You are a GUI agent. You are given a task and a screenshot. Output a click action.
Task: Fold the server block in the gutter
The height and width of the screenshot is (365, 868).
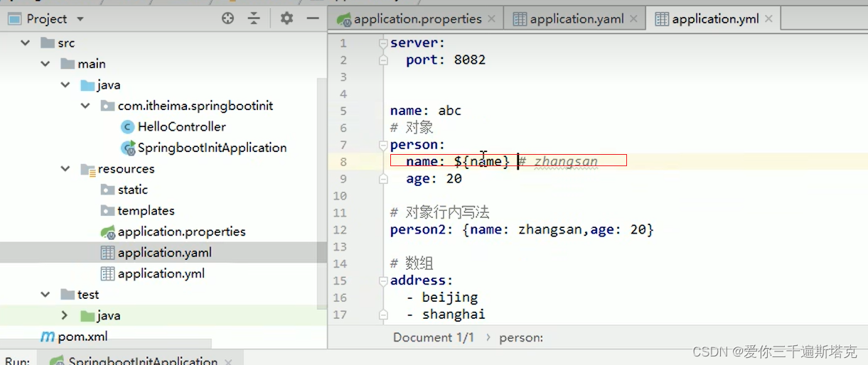383,43
